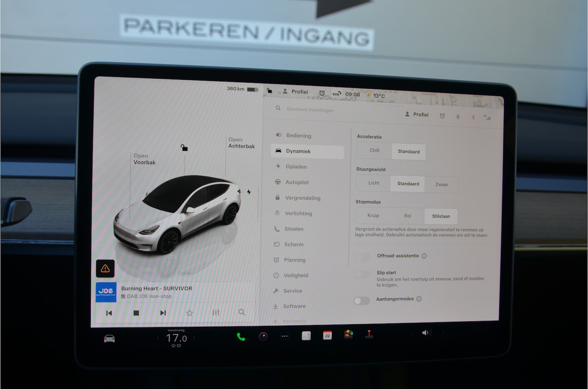
Task: Set Acceleratie to Chill
Action: click(x=374, y=150)
